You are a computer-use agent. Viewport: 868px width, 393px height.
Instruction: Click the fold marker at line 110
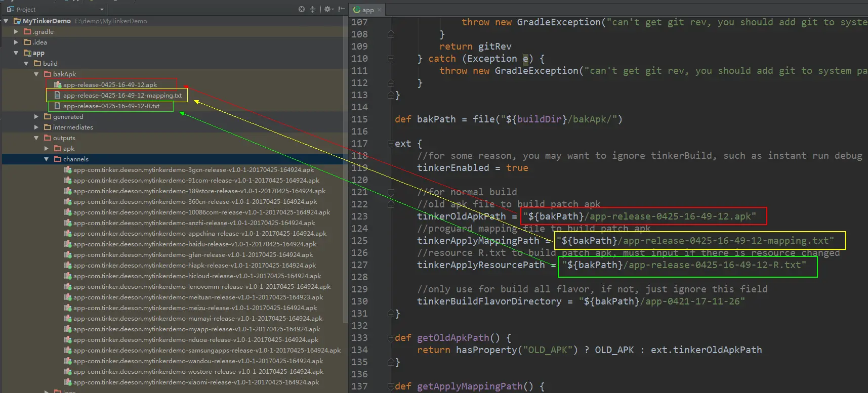point(391,59)
